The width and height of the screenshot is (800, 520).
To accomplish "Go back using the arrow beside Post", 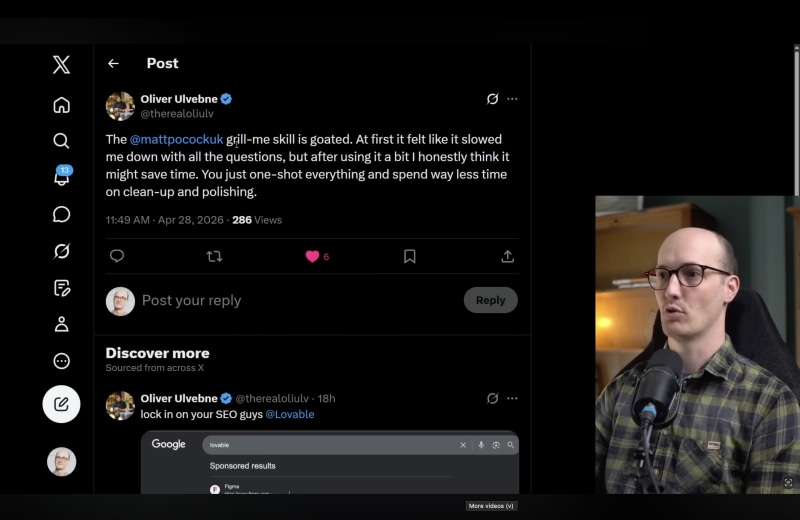I will coord(113,63).
